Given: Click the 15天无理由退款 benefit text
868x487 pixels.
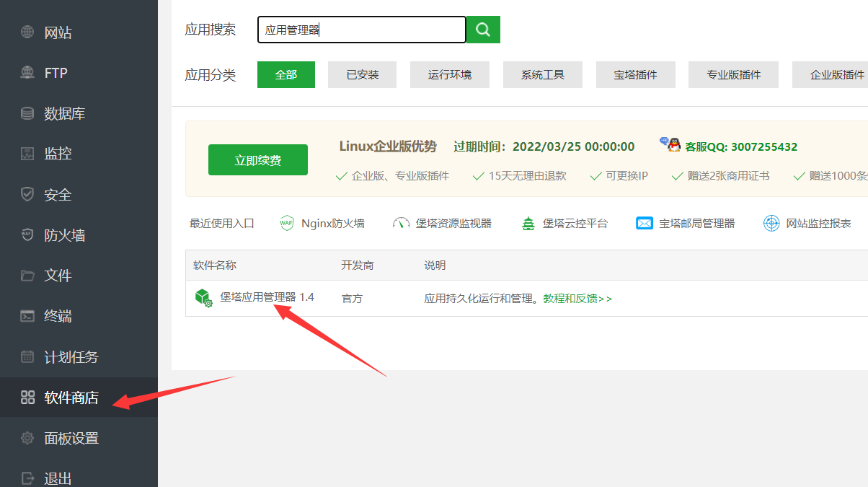Looking at the screenshot, I should 528,175.
